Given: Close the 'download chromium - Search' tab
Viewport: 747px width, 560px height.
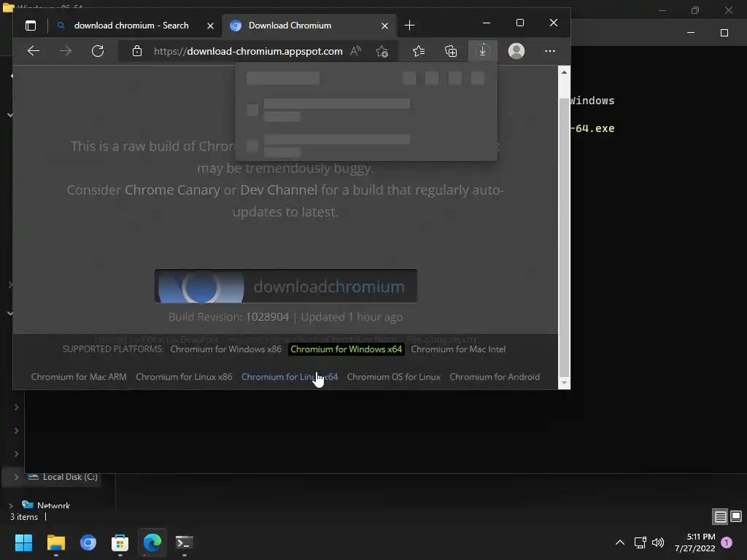Looking at the screenshot, I should (210, 26).
